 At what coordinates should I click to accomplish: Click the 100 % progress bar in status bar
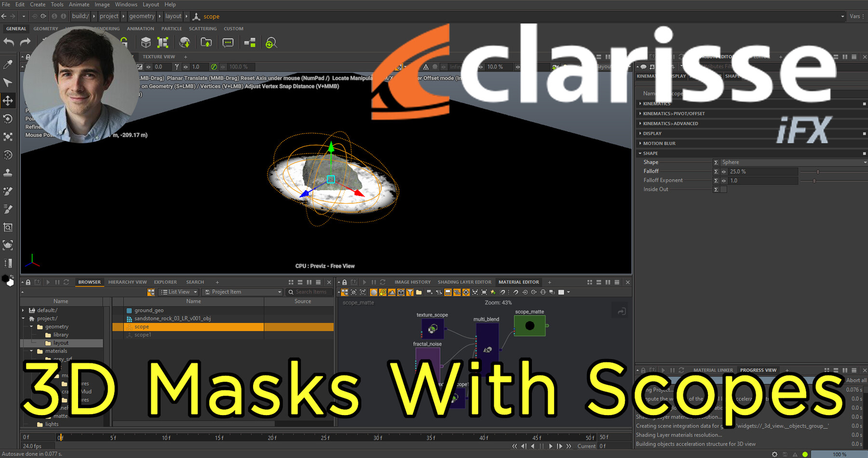click(x=839, y=454)
